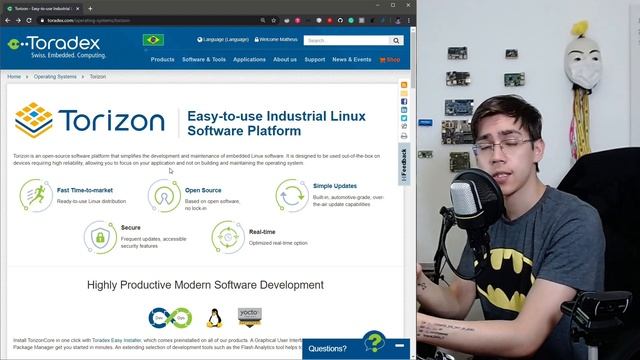Click the Brazil flag icon

[153, 40]
